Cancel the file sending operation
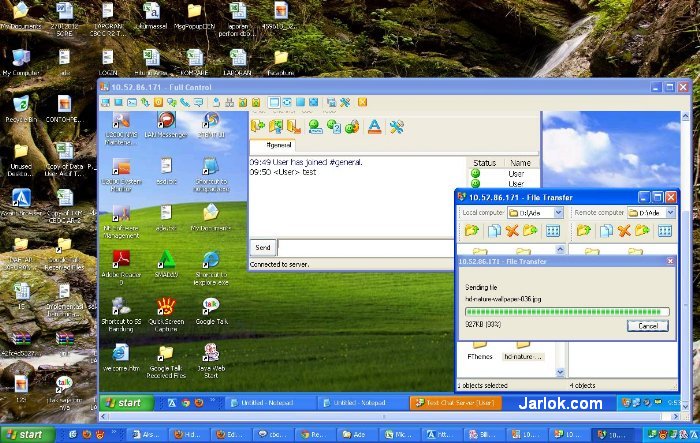This screenshot has height=443, width=700. click(x=648, y=326)
